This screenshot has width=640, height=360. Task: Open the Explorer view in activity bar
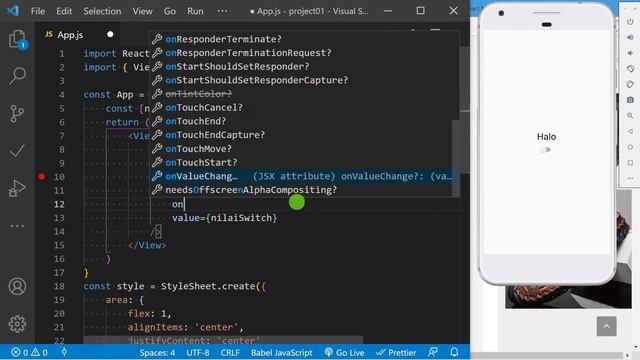(18, 40)
